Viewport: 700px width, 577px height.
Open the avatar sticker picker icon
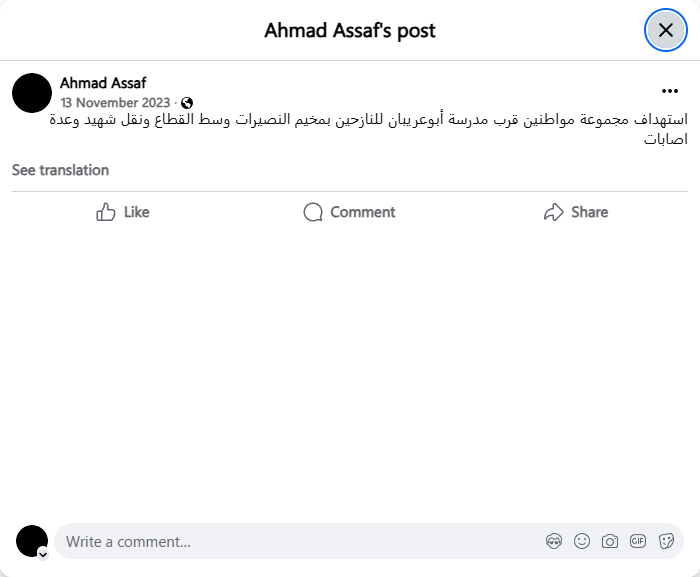point(554,542)
